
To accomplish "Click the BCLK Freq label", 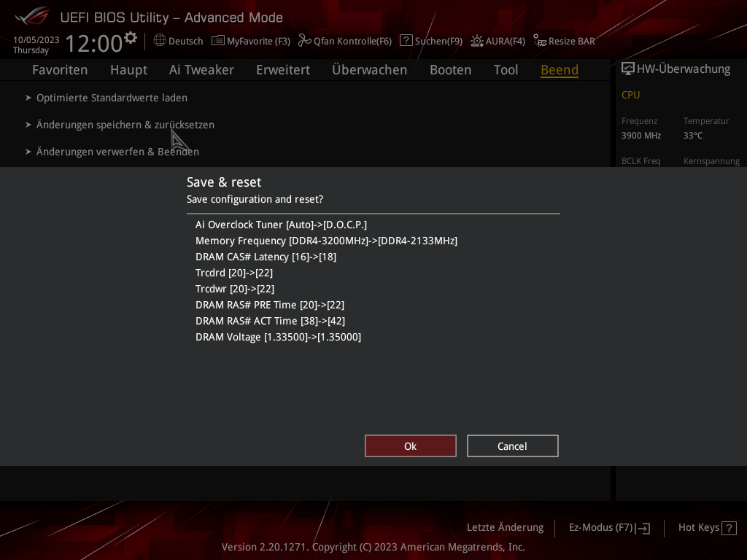I will pos(640,161).
